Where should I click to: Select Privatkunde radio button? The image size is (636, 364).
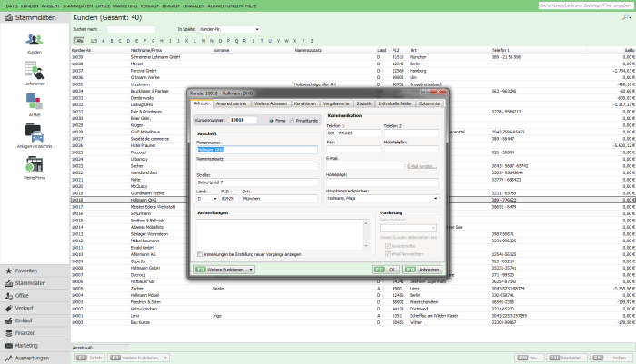292,121
